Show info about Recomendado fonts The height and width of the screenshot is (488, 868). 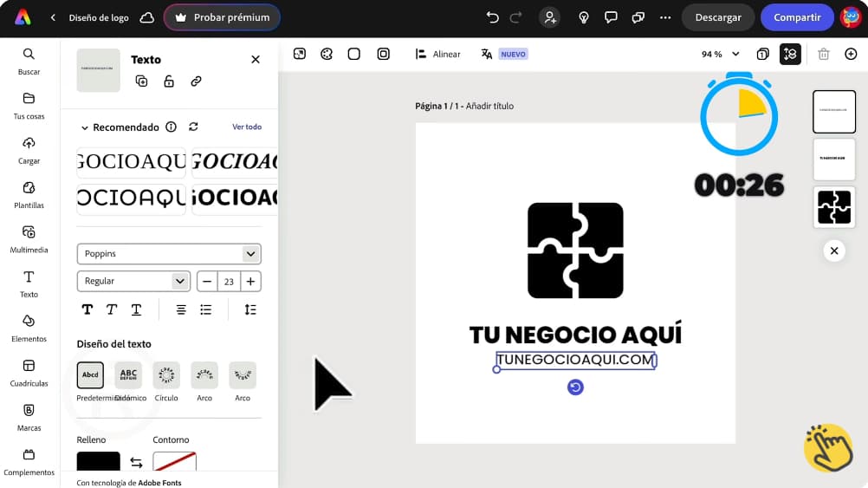(x=171, y=127)
